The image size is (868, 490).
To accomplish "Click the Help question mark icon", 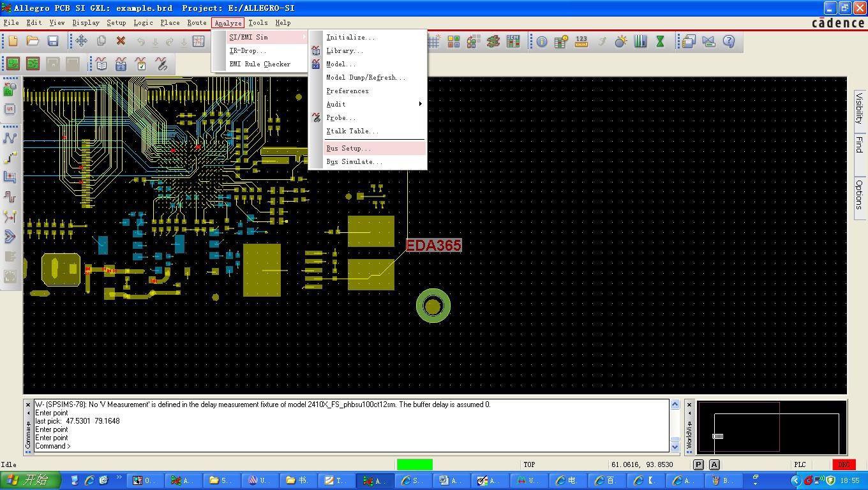I will pyautogui.click(x=729, y=41).
